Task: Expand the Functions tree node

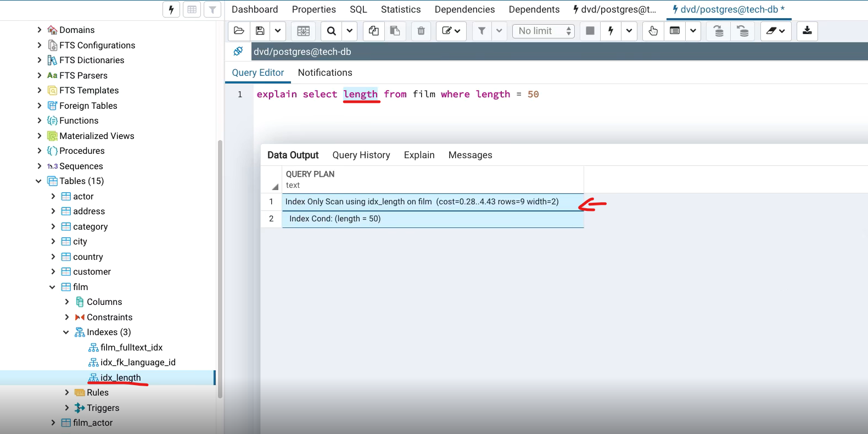Action: click(x=39, y=120)
